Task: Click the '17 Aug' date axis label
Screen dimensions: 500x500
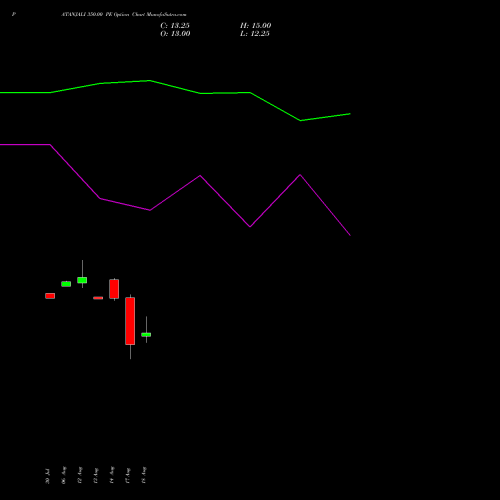Action: coord(128,476)
